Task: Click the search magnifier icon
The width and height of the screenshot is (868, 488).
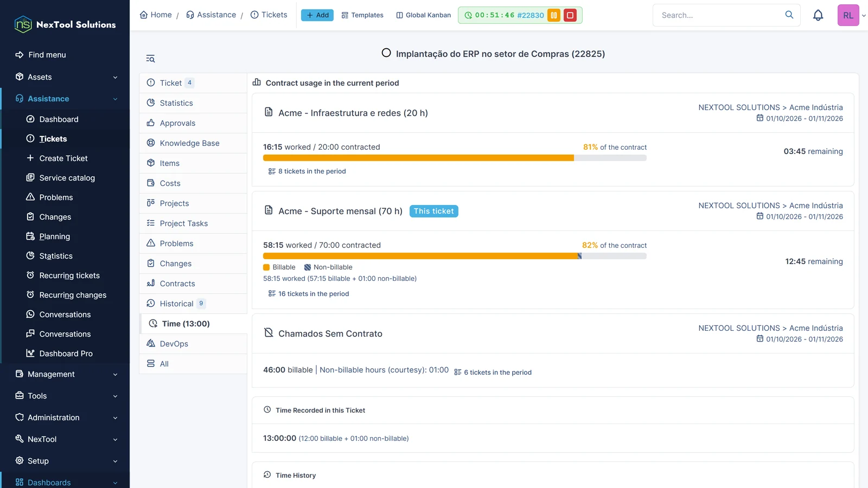Action: coord(789,15)
